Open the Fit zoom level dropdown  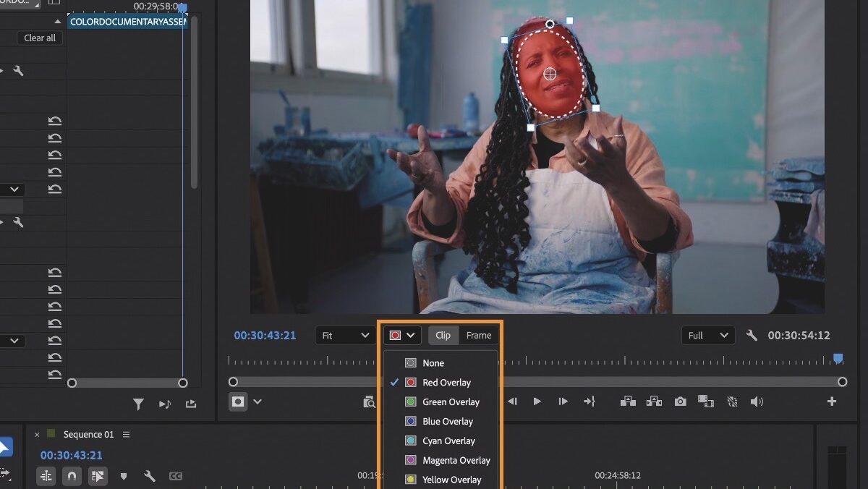[345, 336]
